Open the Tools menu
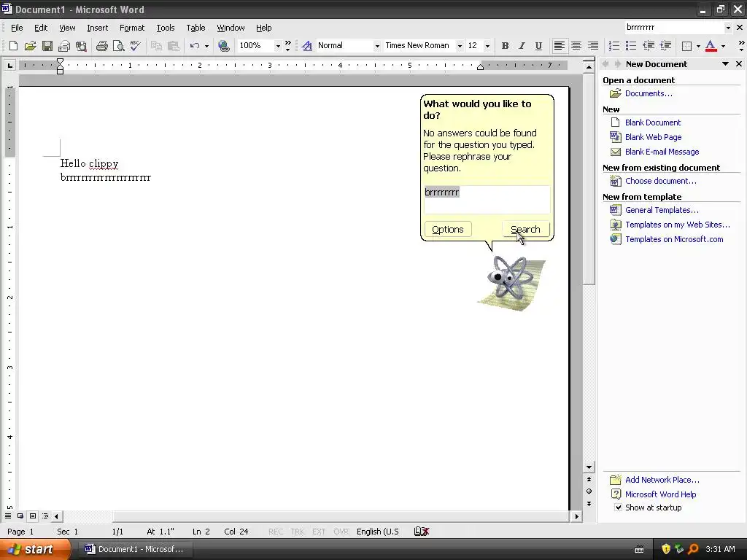 point(166,28)
